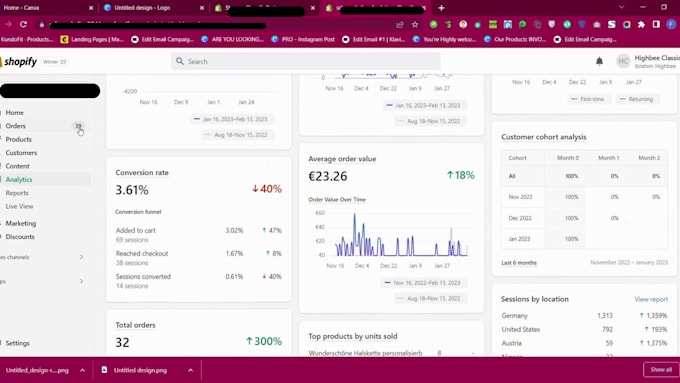Reload the page

click(23, 24)
